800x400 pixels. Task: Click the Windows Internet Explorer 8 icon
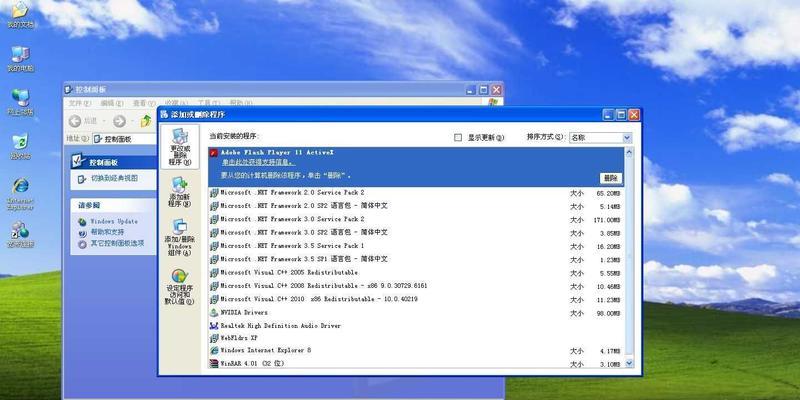[x=214, y=351]
